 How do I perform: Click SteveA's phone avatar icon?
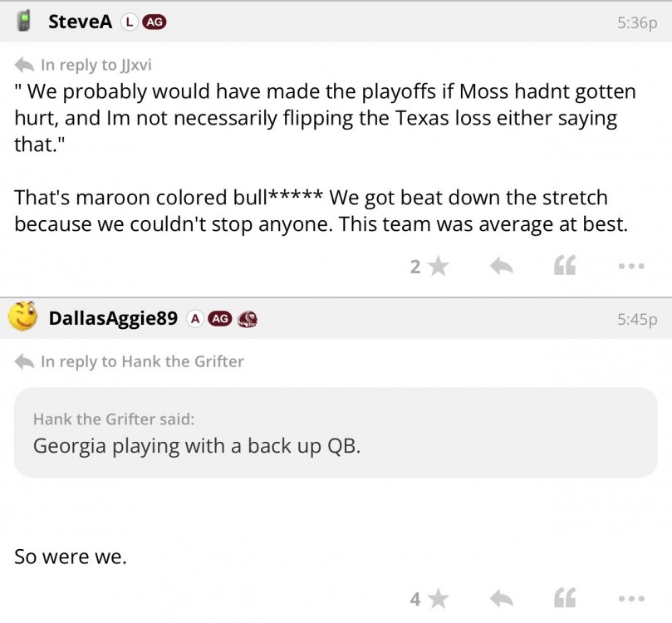pyautogui.click(x=25, y=22)
